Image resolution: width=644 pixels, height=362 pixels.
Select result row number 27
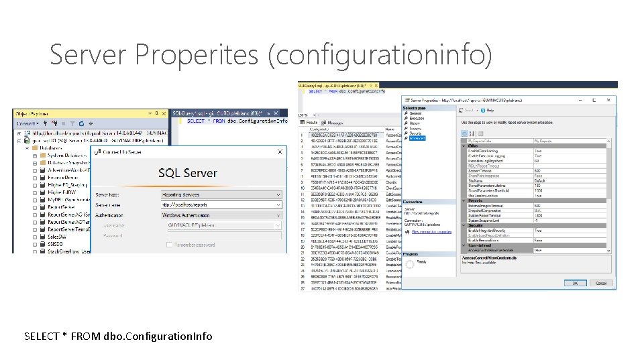[x=303, y=289]
